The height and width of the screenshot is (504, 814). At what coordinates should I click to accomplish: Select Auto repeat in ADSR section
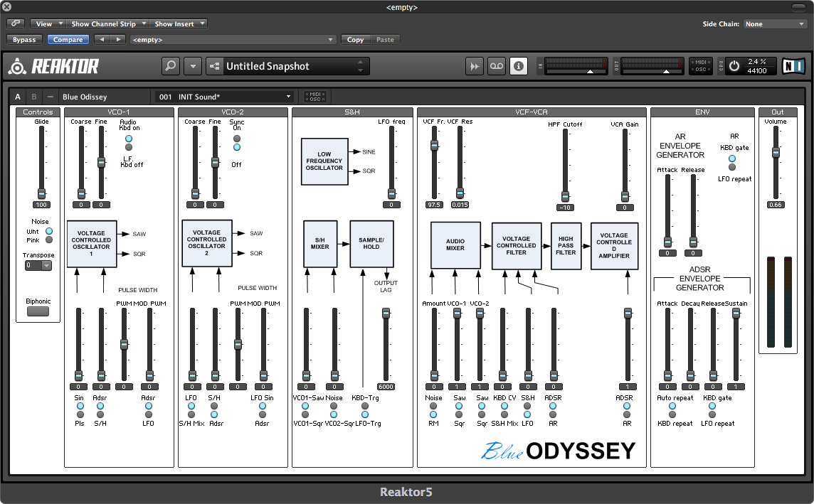[x=672, y=406]
